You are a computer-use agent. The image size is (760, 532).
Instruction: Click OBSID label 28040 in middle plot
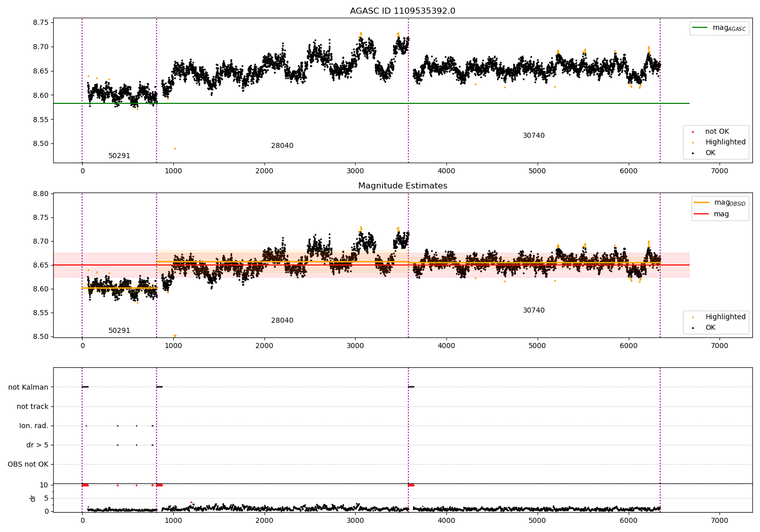(282, 321)
